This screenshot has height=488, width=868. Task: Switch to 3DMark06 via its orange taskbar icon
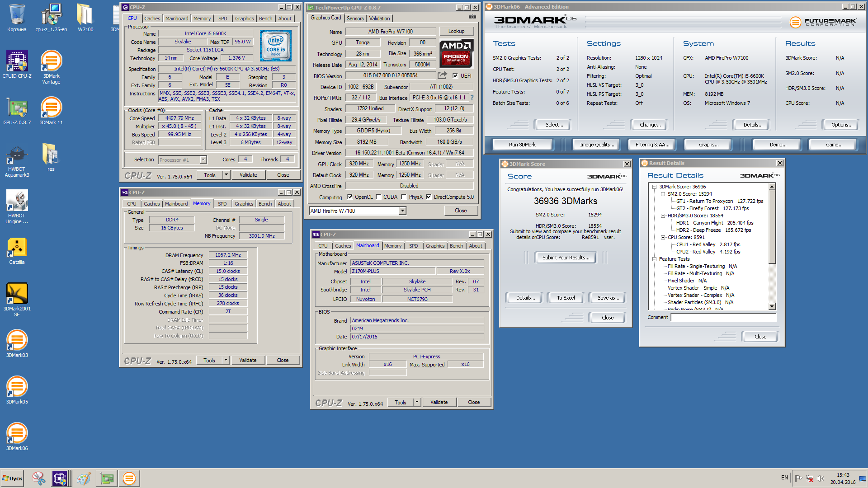(x=129, y=478)
